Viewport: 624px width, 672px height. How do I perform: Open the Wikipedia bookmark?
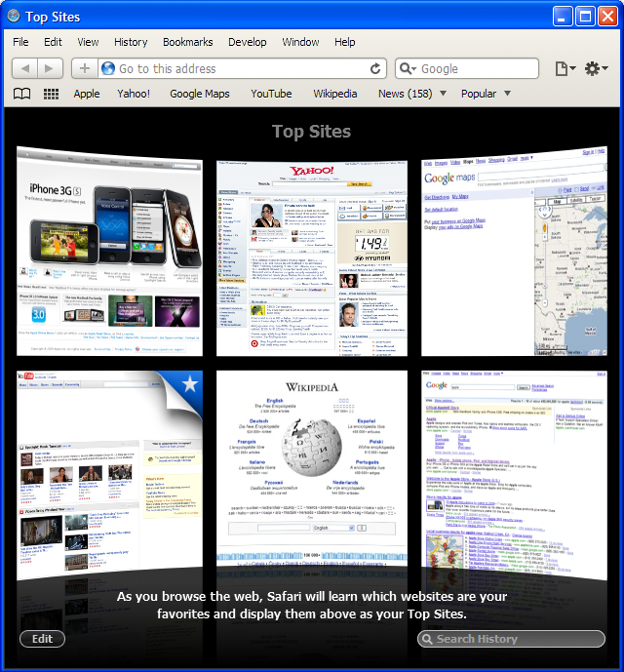click(x=335, y=94)
